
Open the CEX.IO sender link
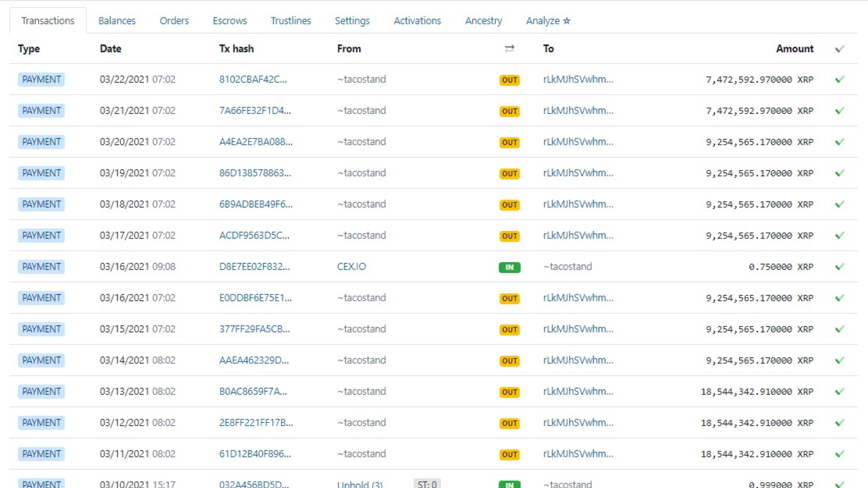[x=352, y=266]
